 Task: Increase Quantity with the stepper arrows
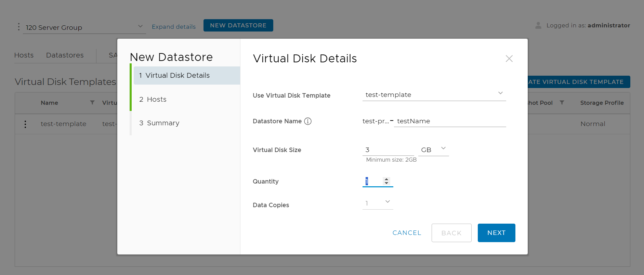(386, 179)
